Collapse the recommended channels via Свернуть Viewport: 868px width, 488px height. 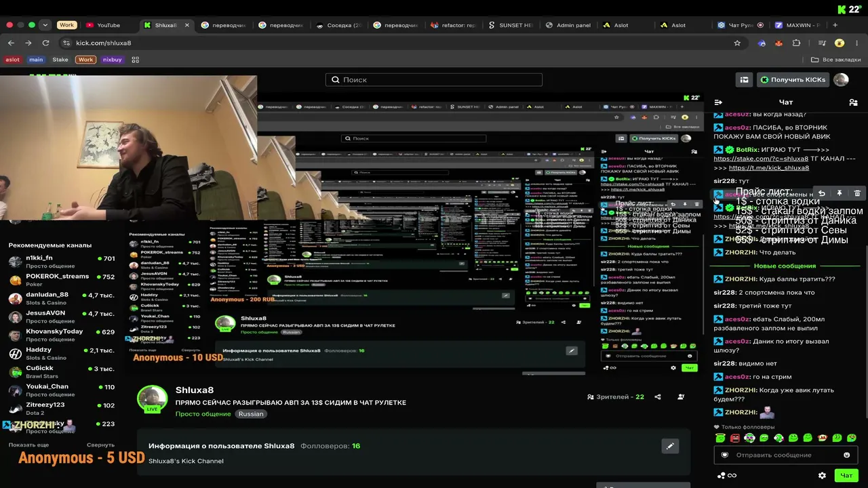point(100,445)
